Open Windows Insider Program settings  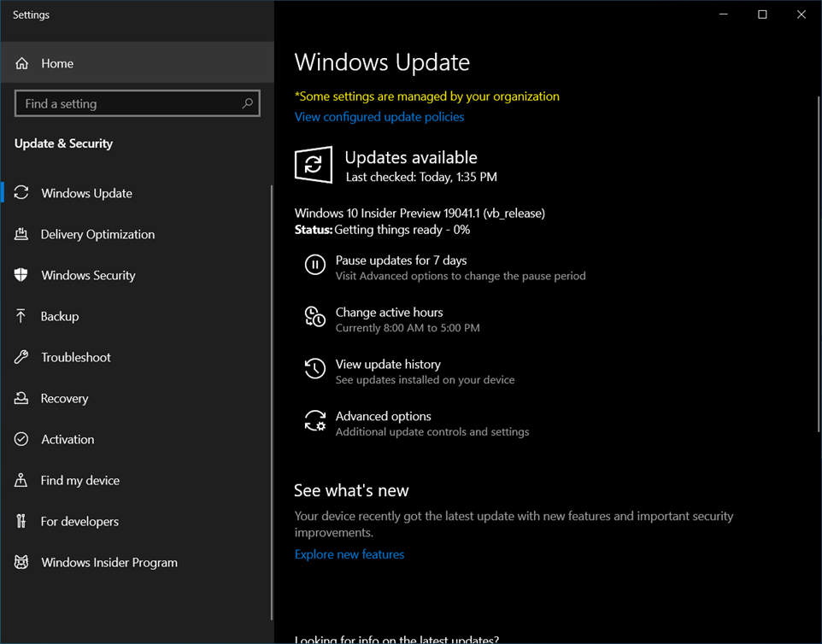click(137, 562)
